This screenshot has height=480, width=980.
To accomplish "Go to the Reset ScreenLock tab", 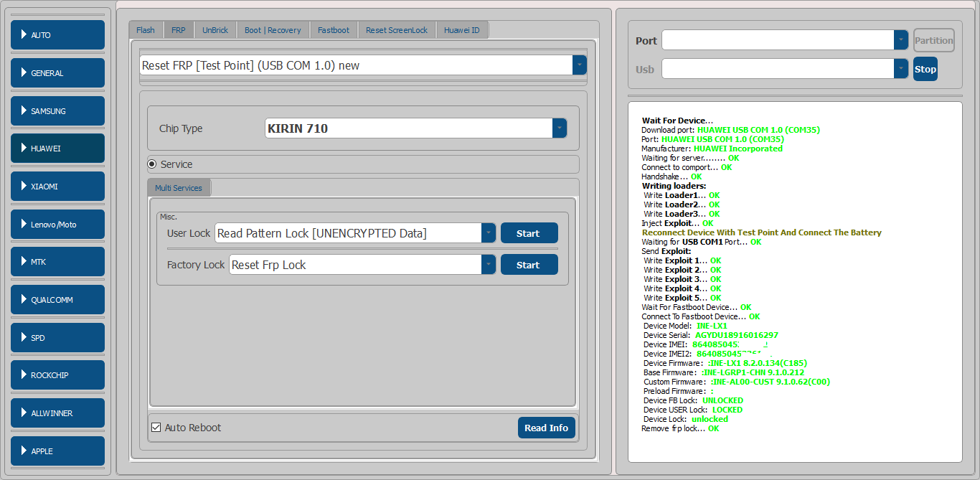I will click(397, 30).
